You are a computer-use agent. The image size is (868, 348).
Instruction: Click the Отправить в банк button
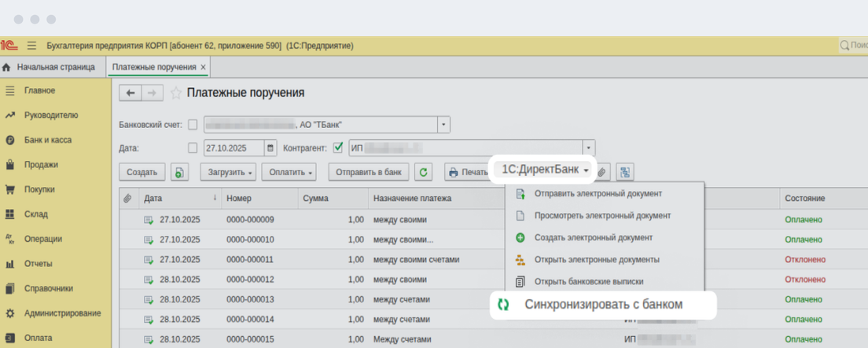(x=368, y=171)
